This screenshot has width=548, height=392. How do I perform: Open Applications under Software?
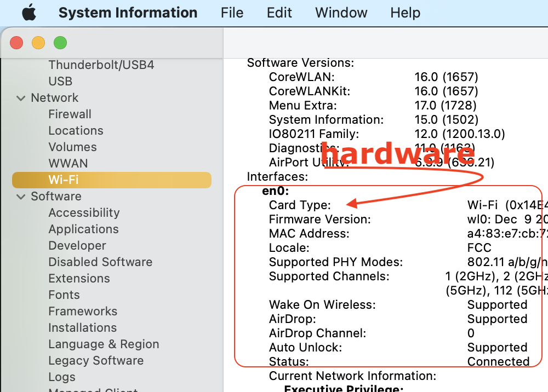(x=83, y=229)
